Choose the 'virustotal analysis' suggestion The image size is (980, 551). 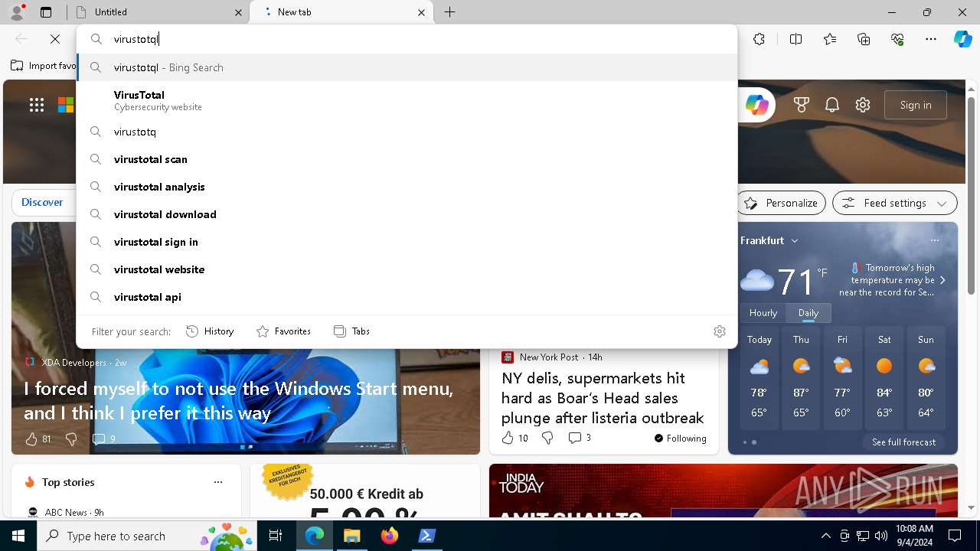(x=407, y=187)
